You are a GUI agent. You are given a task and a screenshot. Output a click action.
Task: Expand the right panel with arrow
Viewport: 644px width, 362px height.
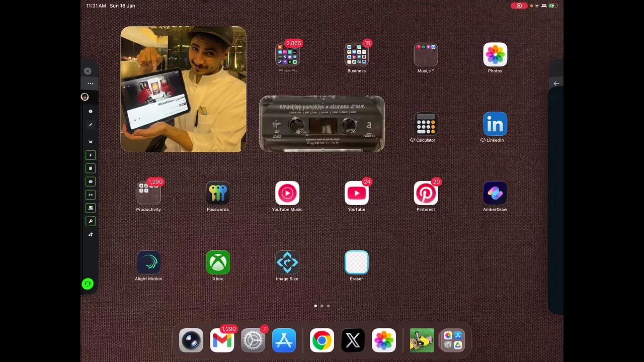pos(556,83)
